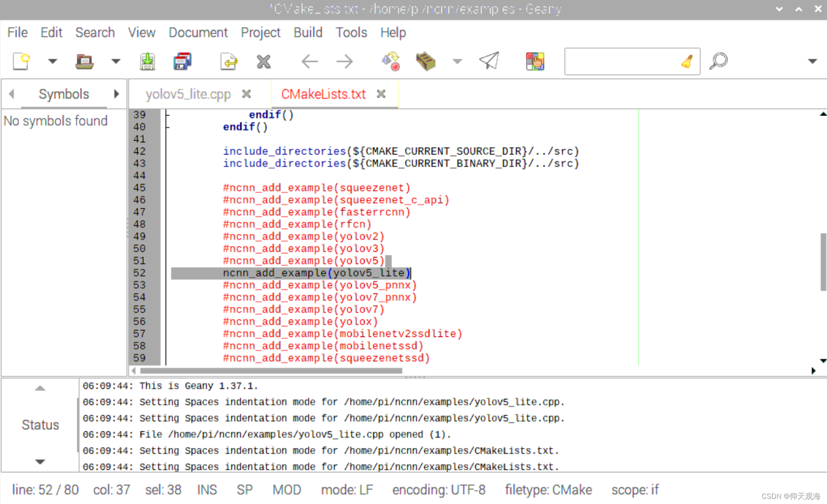Viewport: 827px width, 504px height.
Task: Click the Save All toolbar icon
Action: (x=183, y=61)
